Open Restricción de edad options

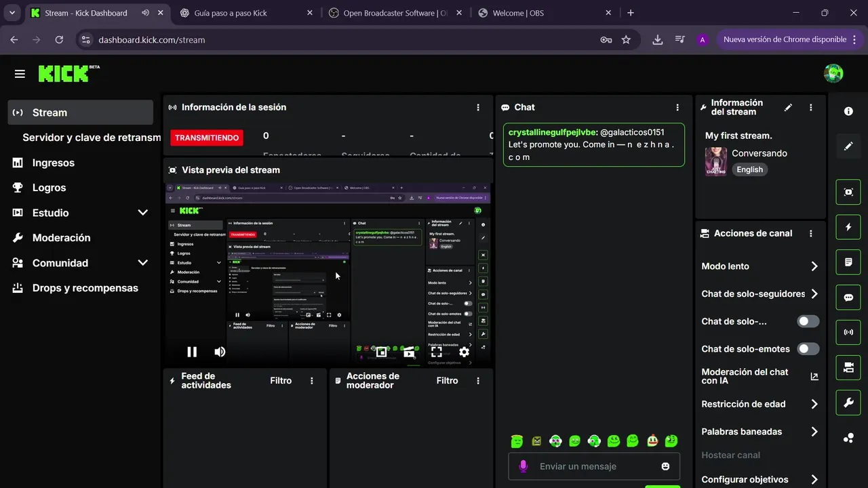click(x=760, y=404)
